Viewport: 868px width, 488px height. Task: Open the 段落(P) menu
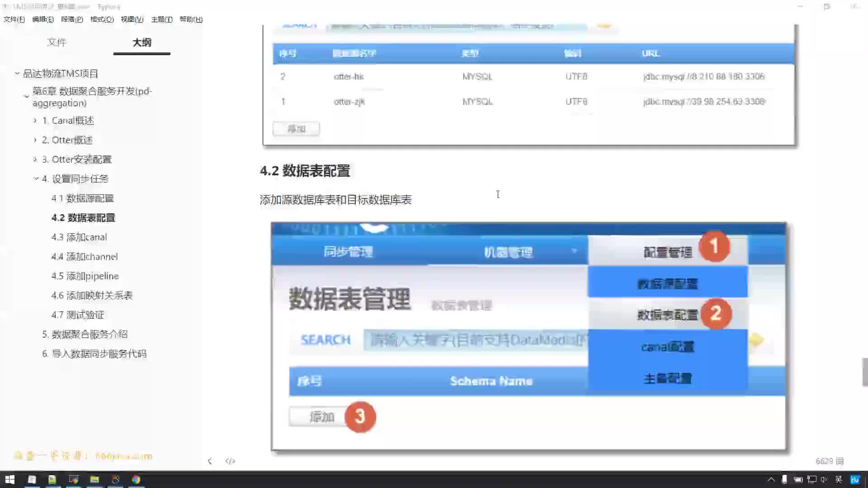pyautogui.click(x=72, y=19)
